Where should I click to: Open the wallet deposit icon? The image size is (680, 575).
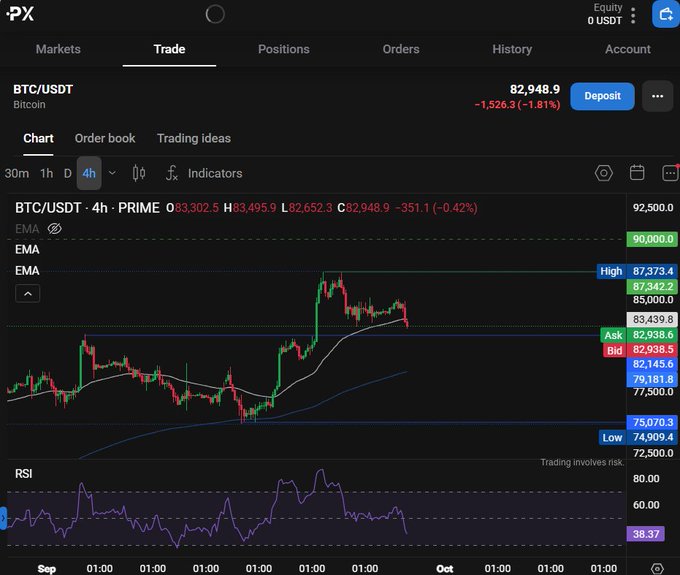666,14
